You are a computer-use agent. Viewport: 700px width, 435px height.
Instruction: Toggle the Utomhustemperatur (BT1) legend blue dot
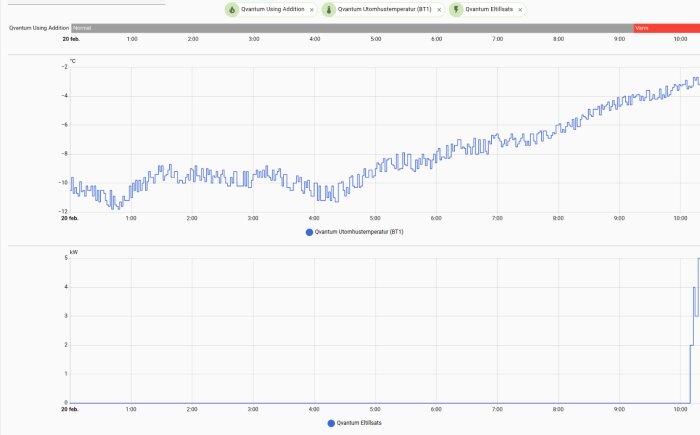coord(309,232)
